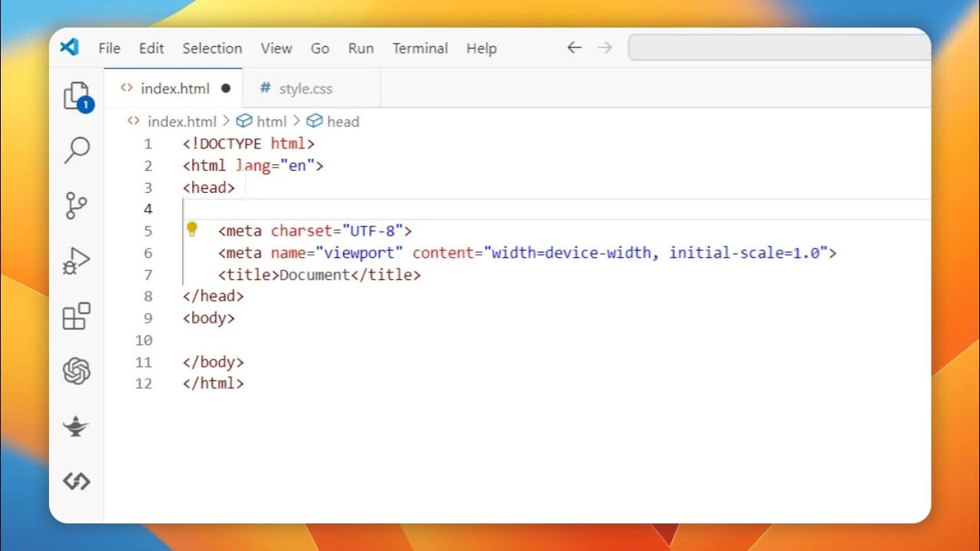Open the File menu
This screenshot has width=980, height=551.
coord(109,48)
